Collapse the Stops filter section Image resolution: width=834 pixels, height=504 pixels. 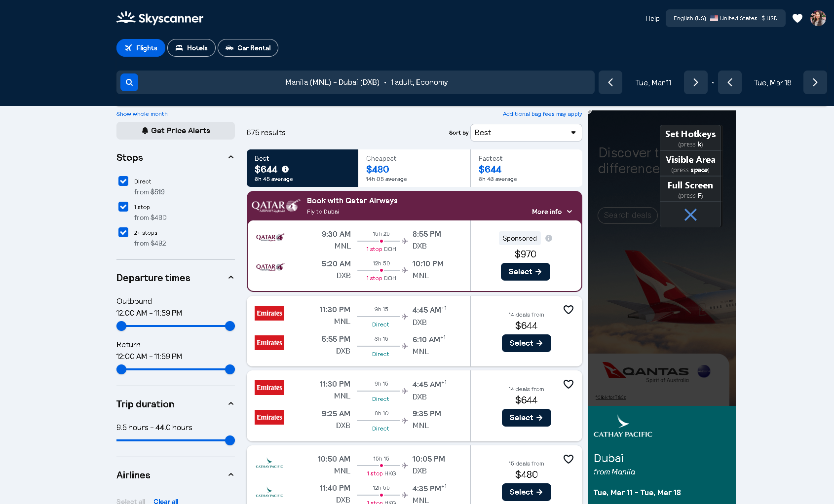pyautogui.click(x=230, y=157)
